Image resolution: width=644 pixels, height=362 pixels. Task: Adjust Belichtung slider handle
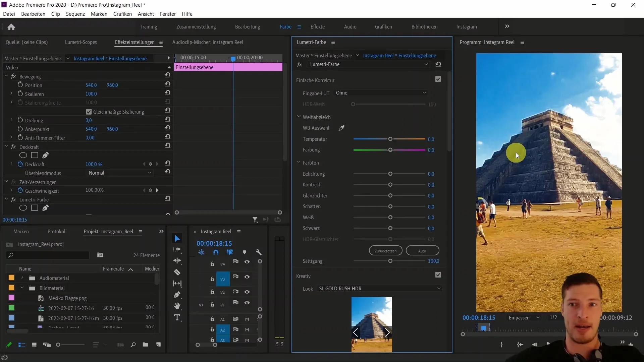point(390,174)
